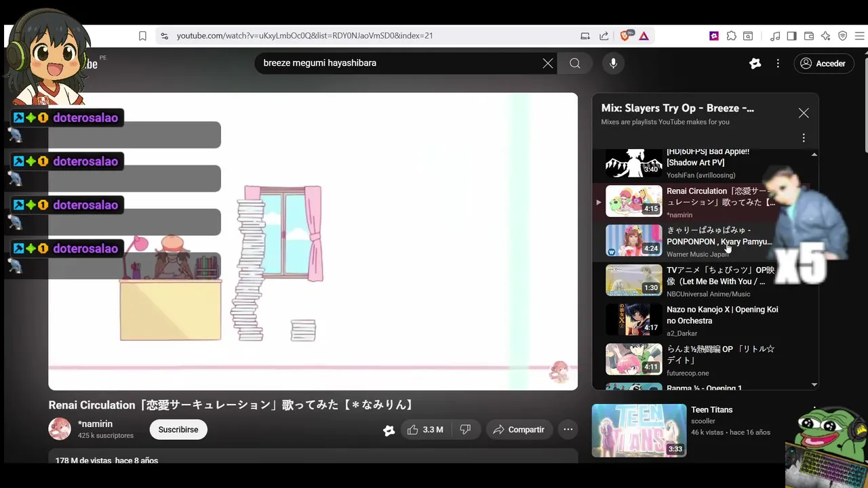Click the Acceder sign-in button
The width and height of the screenshot is (868, 488).
[823, 64]
